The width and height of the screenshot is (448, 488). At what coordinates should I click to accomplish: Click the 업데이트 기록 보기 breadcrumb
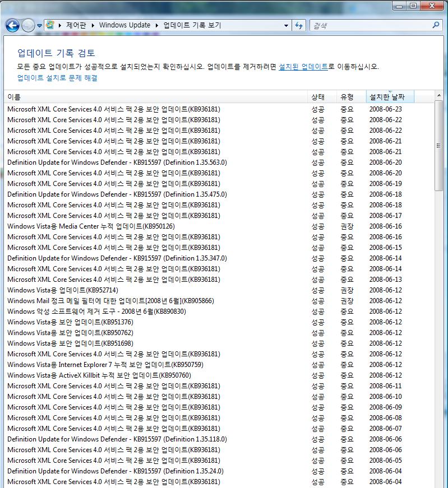192,25
